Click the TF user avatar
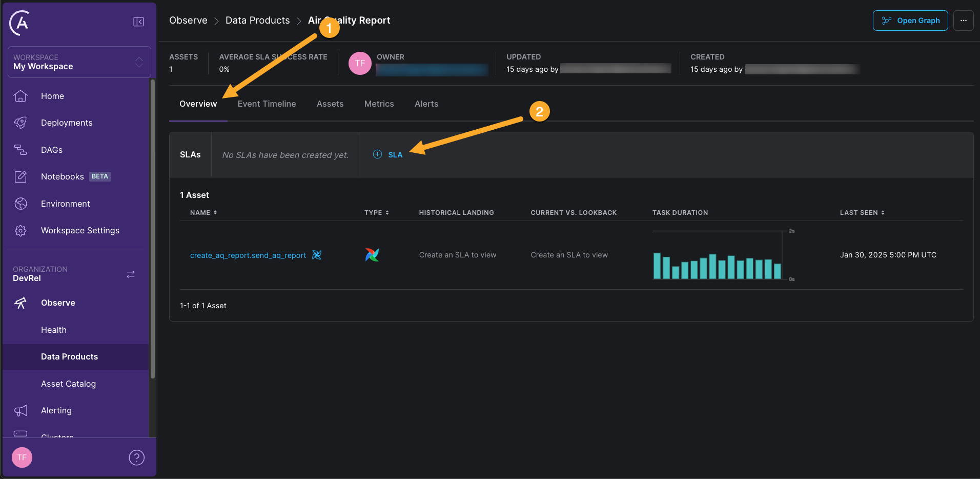 tap(22, 457)
